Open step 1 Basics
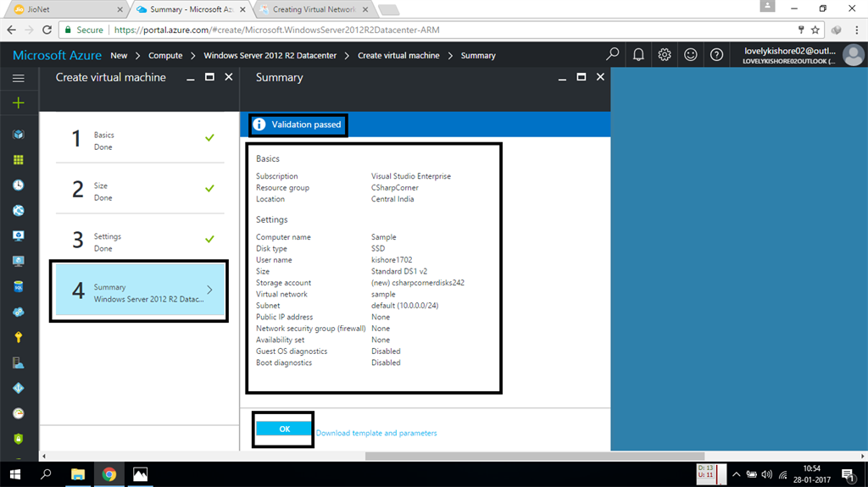 (x=140, y=141)
